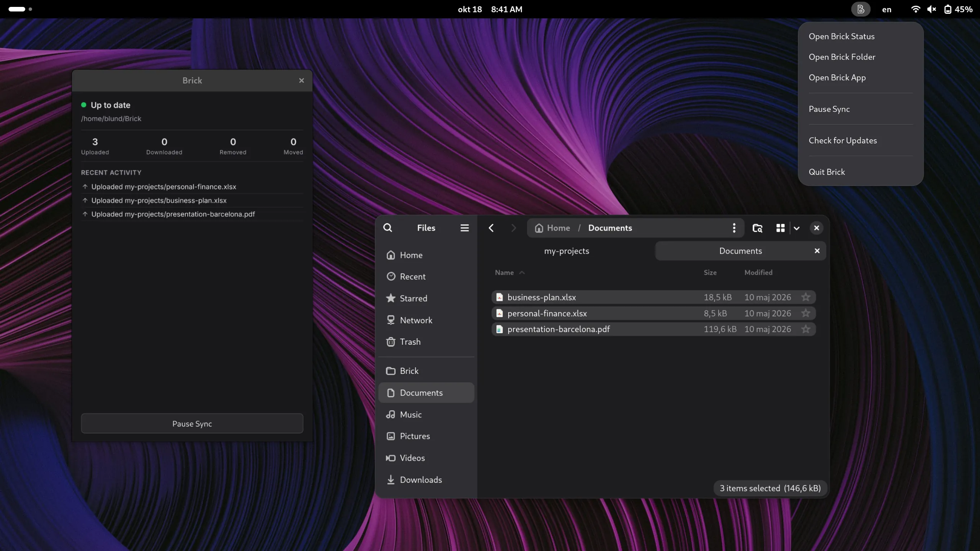The width and height of the screenshot is (980, 551).
Task: Click Pause Sync button in Brick window
Action: click(192, 424)
